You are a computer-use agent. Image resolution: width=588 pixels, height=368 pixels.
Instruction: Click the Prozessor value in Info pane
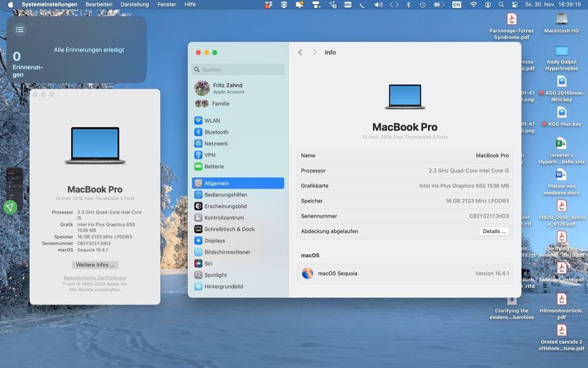tap(469, 171)
